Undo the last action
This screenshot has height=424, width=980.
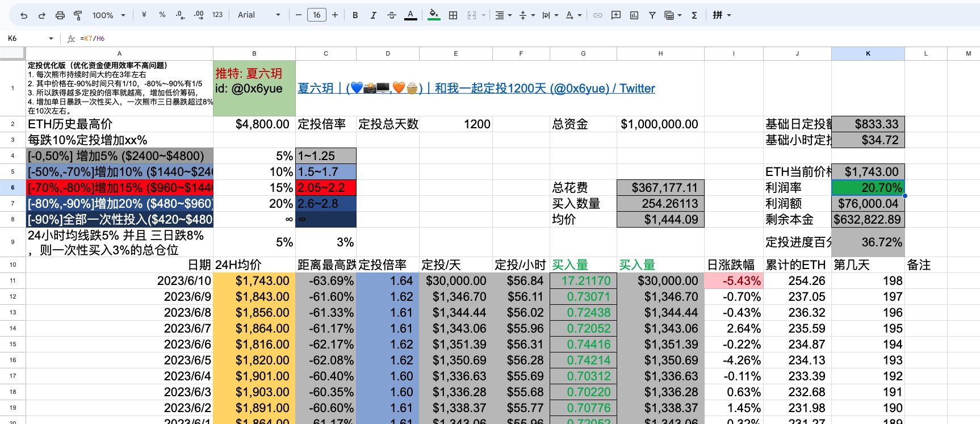tap(24, 15)
